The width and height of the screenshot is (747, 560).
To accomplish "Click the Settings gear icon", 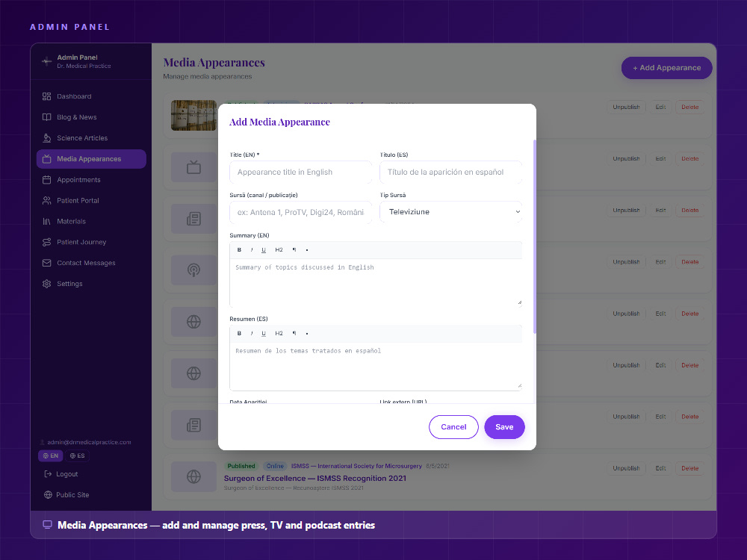I will (46, 284).
